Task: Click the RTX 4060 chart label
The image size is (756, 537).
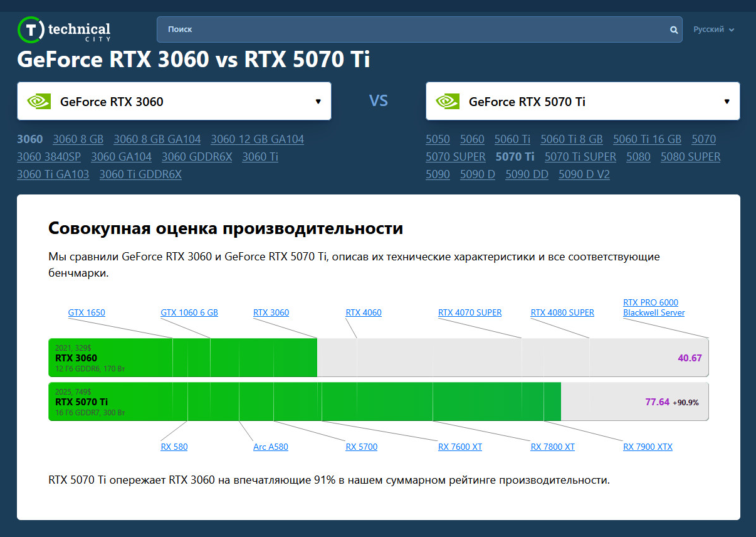Action: pos(364,312)
